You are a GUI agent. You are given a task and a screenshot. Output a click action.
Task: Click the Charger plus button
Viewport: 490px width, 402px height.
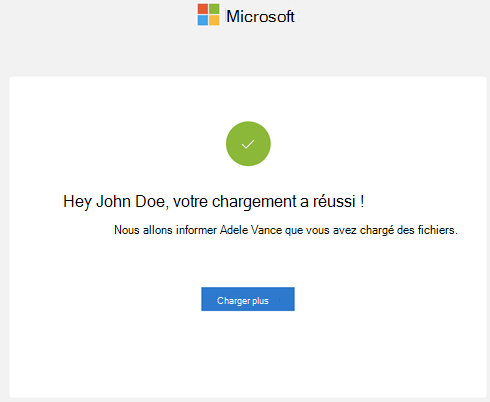[x=248, y=299]
